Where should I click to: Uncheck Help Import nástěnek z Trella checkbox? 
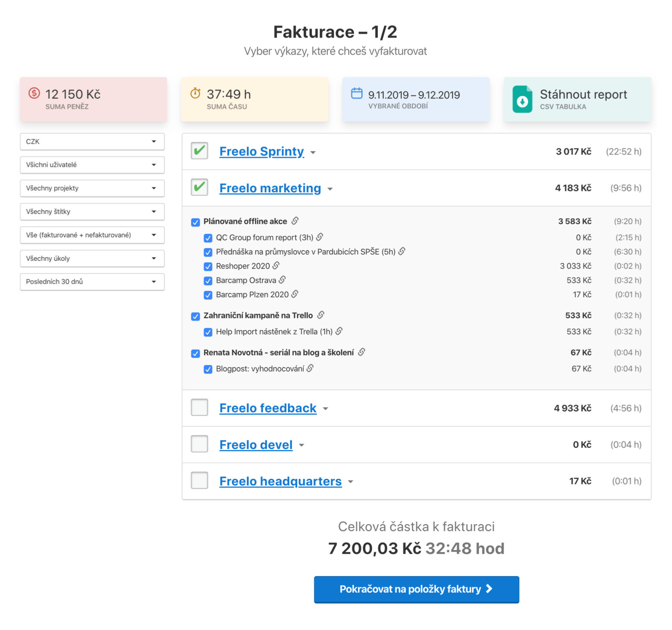(x=208, y=332)
